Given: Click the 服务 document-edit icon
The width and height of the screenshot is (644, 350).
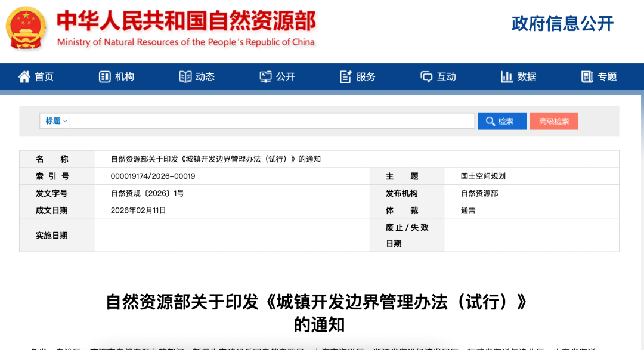Looking at the screenshot, I should (x=346, y=76).
